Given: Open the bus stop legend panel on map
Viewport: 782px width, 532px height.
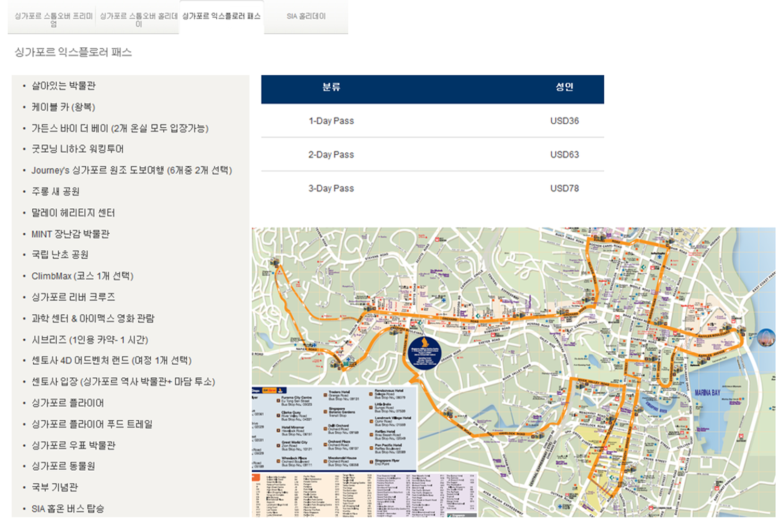Looking at the screenshot, I should 334,429.
